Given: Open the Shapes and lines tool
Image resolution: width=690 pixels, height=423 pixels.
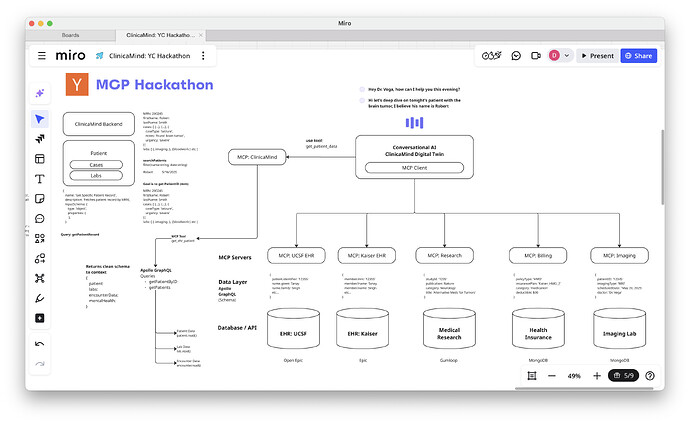Looking at the screenshot, I should [x=40, y=239].
